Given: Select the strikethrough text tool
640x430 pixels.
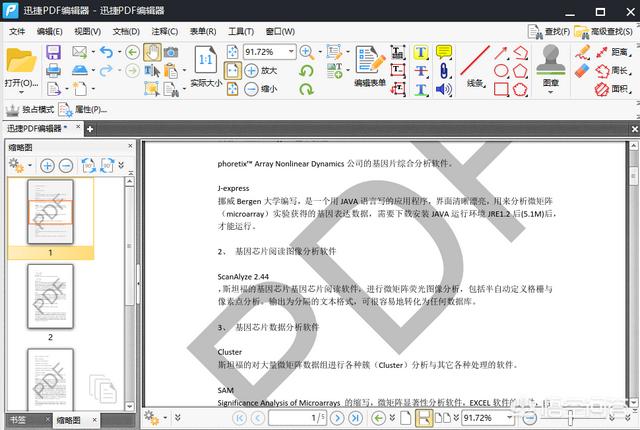Looking at the screenshot, I should (x=421, y=71).
